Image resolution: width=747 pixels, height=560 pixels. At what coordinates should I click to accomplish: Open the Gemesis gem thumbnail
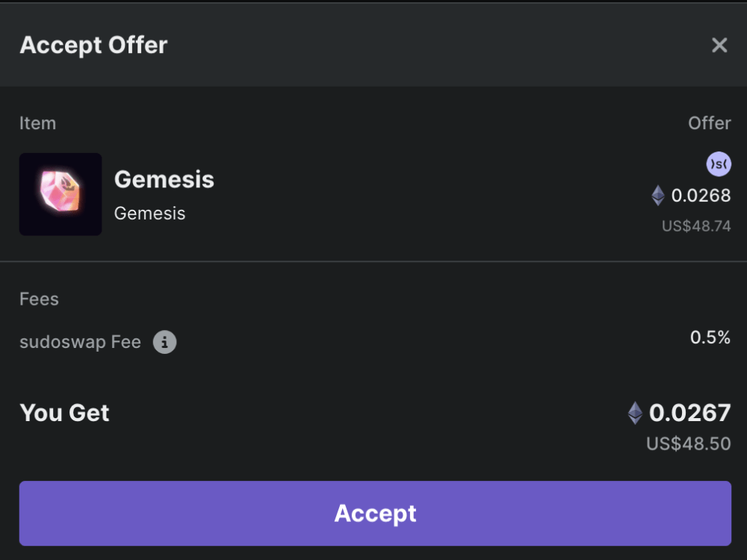click(x=61, y=194)
